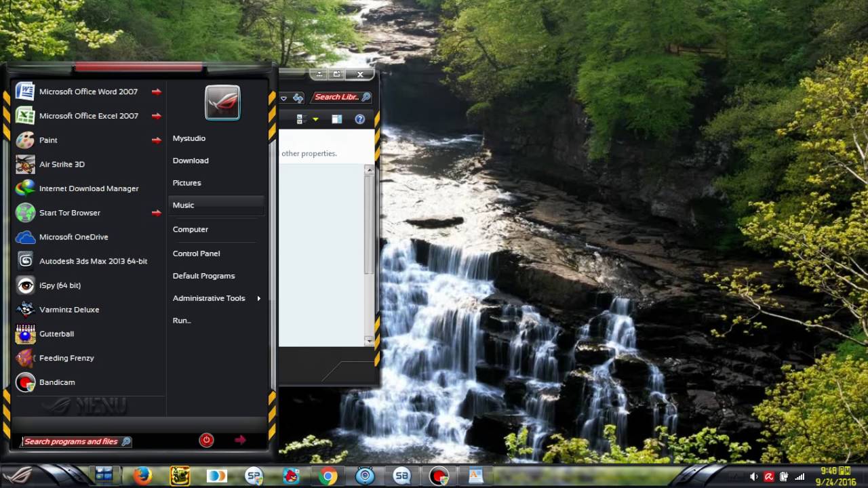Click red antivirus tray icon
Image resolution: width=868 pixels, height=488 pixels.
pyautogui.click(x=769, y=477)
